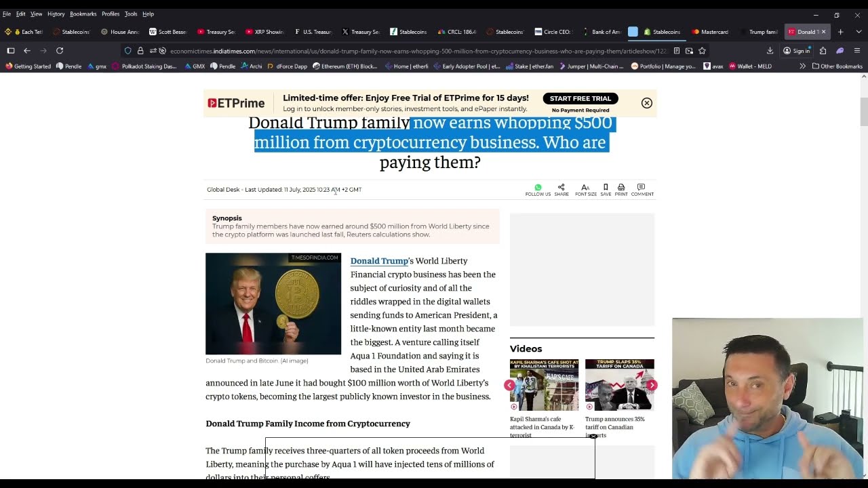Open a new browser tab
The height and width of the screenshot is (488, 868).
pyautogui.click(x=840, y=32)
